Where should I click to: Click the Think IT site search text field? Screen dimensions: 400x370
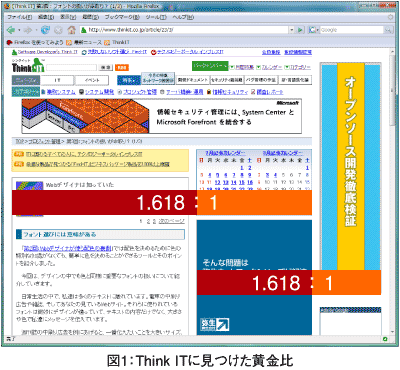pos(71,67)
